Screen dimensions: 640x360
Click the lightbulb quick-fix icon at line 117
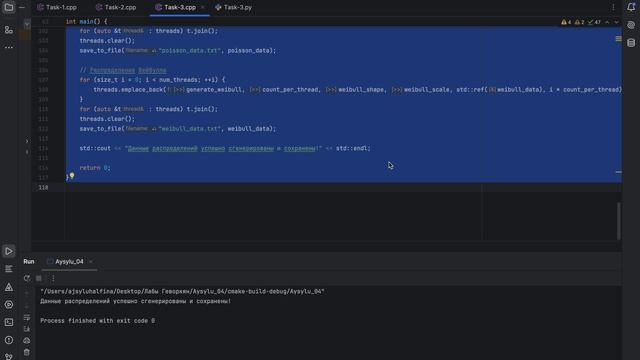tap(72, 176)
